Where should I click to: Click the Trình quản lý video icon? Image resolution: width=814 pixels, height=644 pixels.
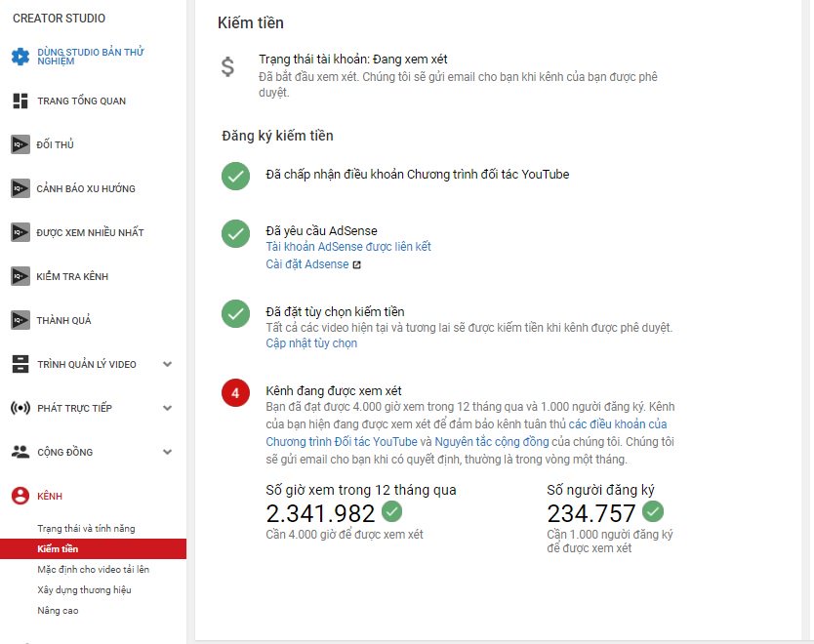[20, 364]
